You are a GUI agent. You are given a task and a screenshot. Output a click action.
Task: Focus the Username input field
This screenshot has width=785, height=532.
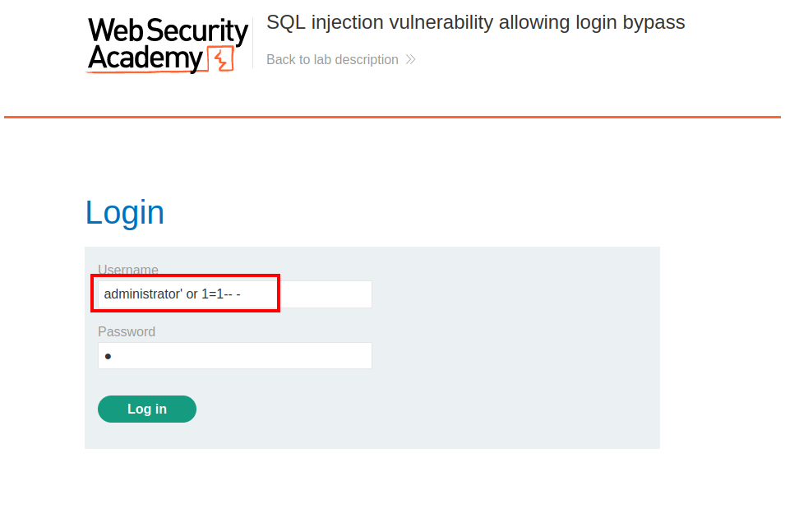tap(324, 294)
